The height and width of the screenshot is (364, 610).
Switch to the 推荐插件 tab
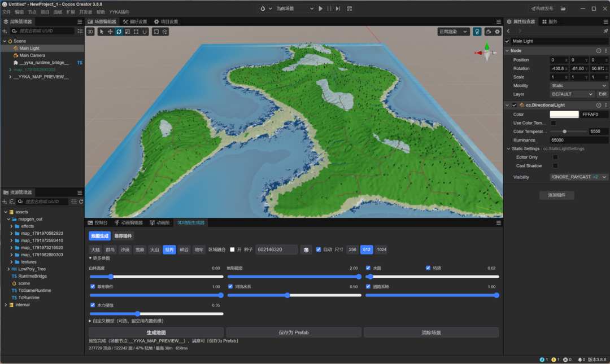click(x=123, y=236)
